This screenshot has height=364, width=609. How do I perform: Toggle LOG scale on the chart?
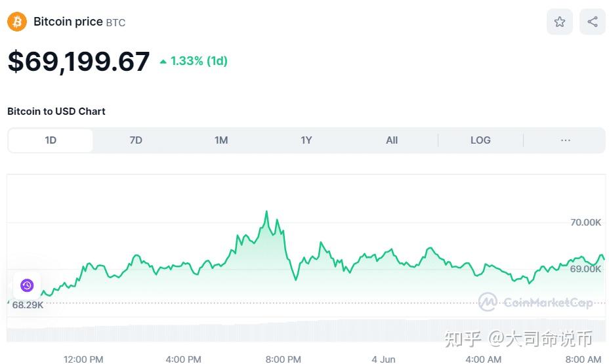[x=480, y=140]
